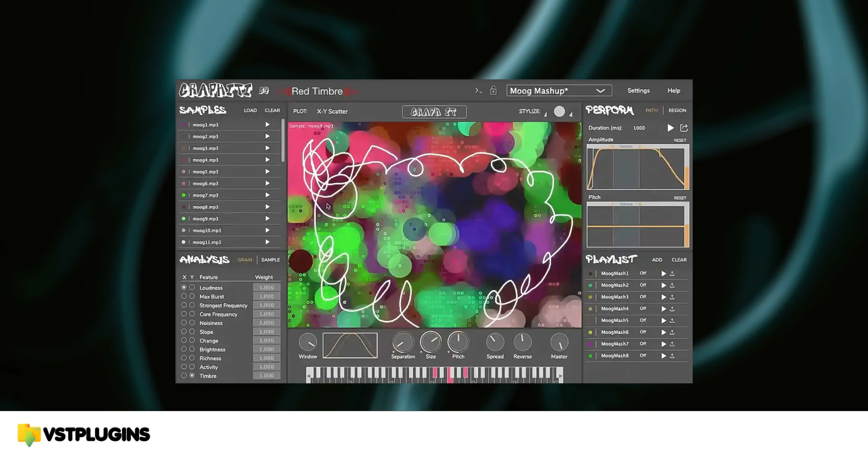868x460 pixels.
Task: Click the Timbre weight field
Action: 267,375
